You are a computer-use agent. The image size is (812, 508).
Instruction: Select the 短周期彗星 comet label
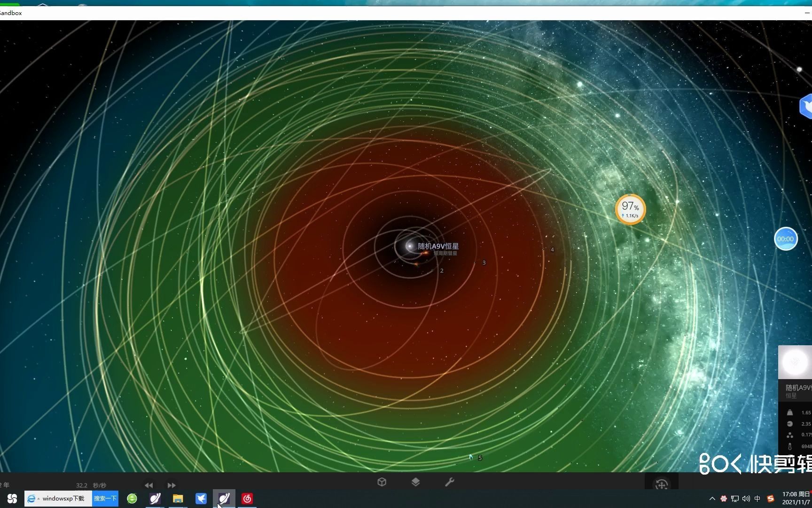pos(445,253)
